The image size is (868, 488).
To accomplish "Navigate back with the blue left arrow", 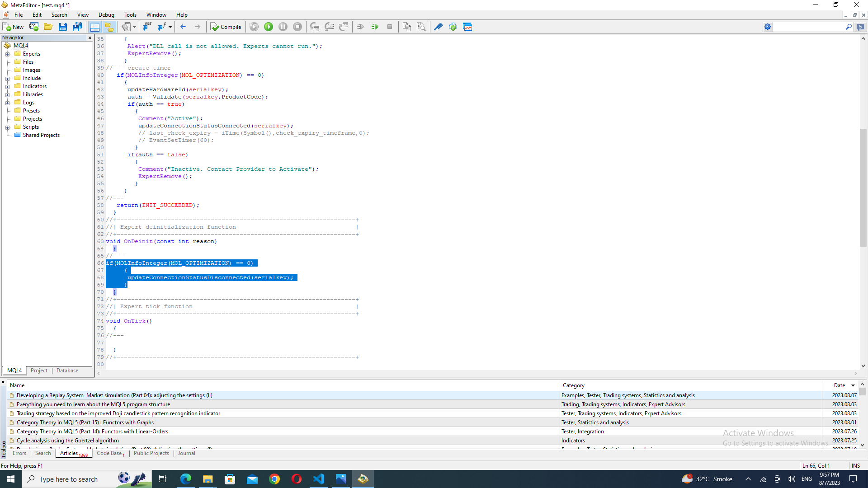I will coord(183,27).
